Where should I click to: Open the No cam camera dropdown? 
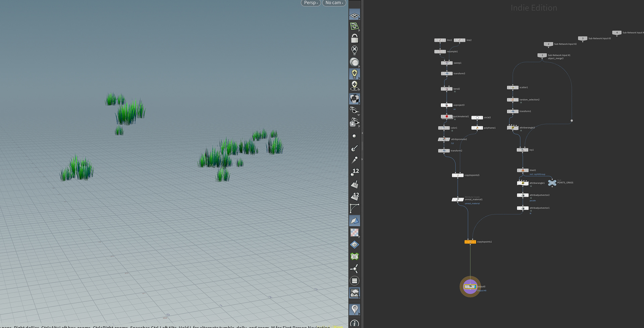coord(334,3)
